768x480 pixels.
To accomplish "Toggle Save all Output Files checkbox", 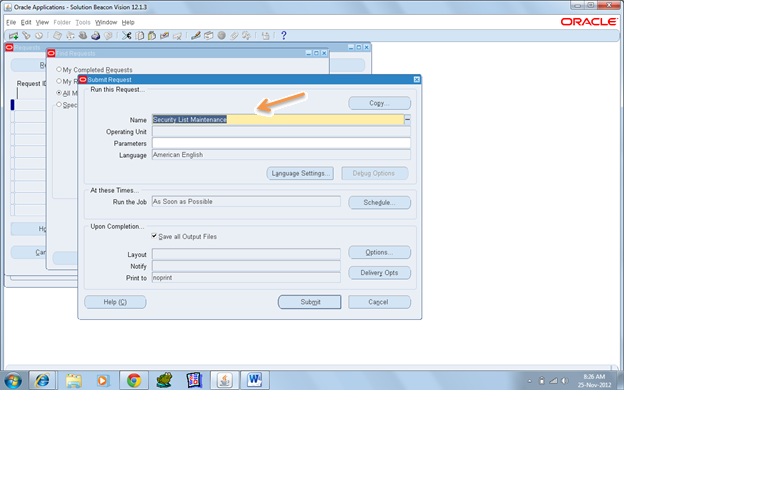I will (x=154, y=236).
